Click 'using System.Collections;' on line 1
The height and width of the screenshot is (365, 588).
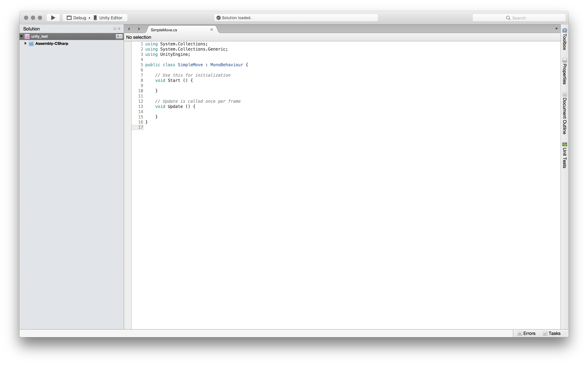point(176,44)
